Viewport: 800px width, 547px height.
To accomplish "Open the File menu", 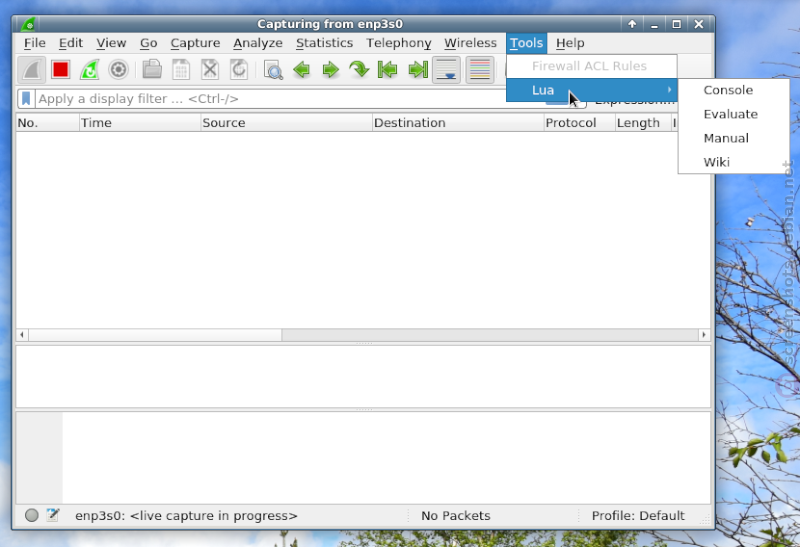I will click(x=35, y=43).
